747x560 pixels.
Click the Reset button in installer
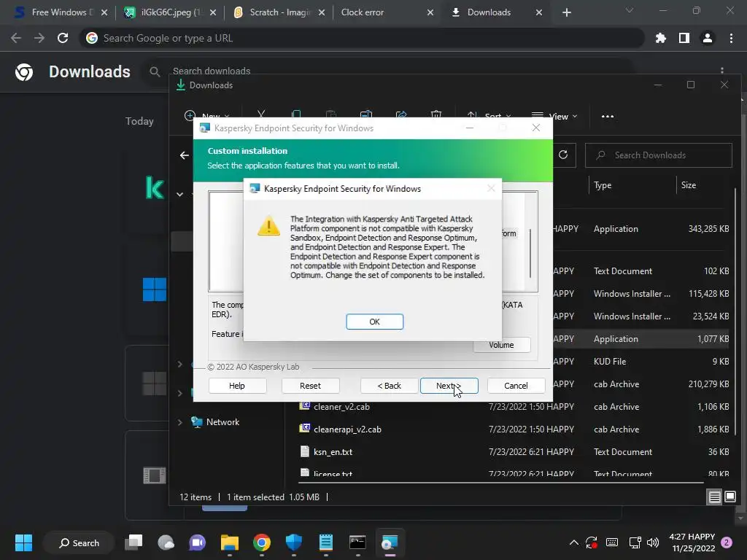(x=310, y=386)
